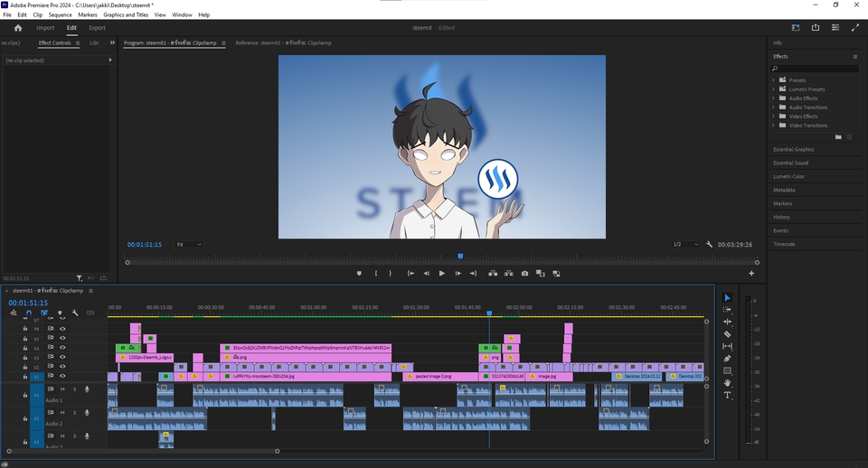Screen dimensions: 868x468
Task: Toggle V4 track output eye
Action: pos(62,348)
